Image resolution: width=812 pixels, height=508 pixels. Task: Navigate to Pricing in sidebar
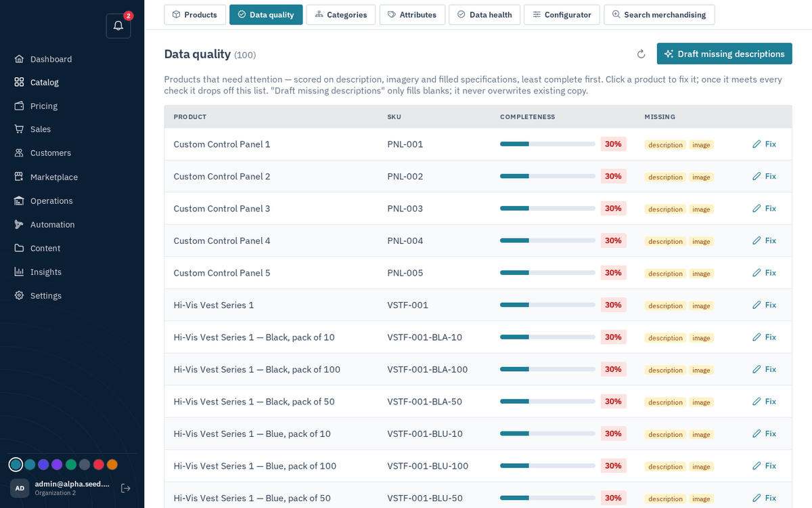pyautogui.click(x=44, y=106)
